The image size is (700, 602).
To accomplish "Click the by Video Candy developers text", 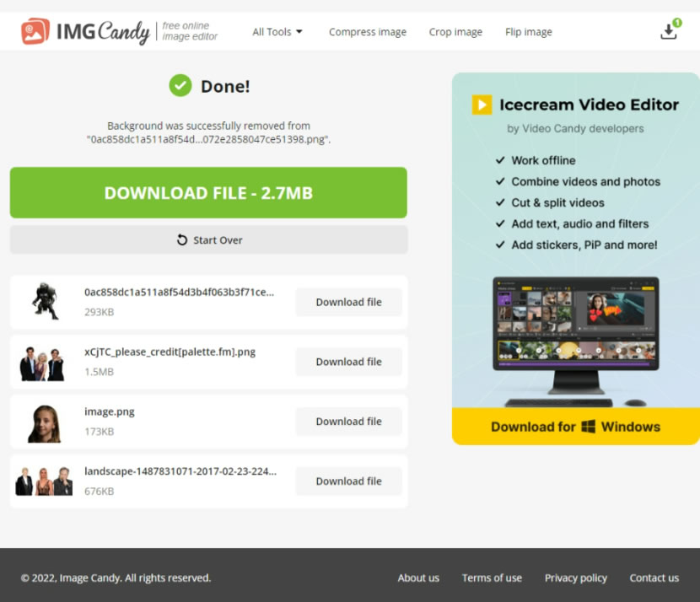I will coord(575,129).
